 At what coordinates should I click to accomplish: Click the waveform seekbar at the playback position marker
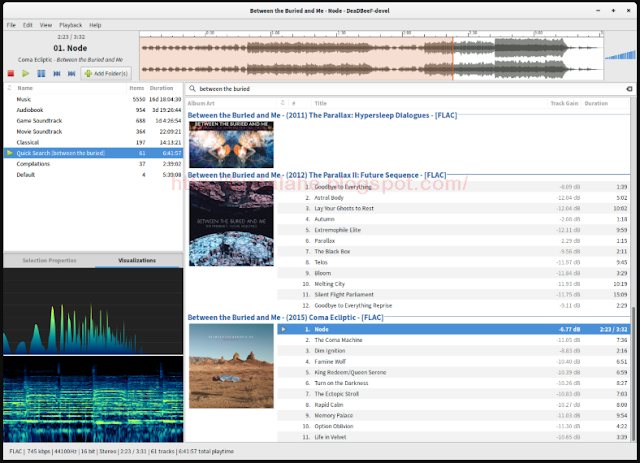tap(453, 59)
